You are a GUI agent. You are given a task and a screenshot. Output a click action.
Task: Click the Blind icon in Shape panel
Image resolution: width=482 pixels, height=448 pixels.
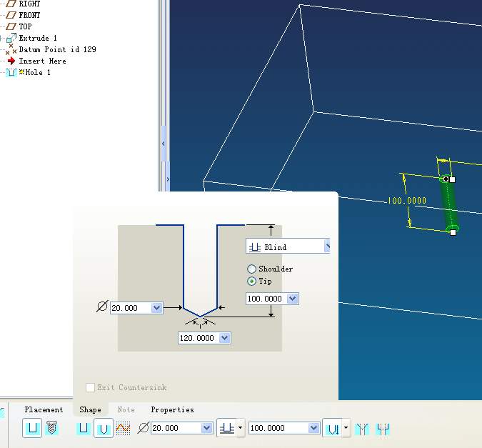coord(255,247)
